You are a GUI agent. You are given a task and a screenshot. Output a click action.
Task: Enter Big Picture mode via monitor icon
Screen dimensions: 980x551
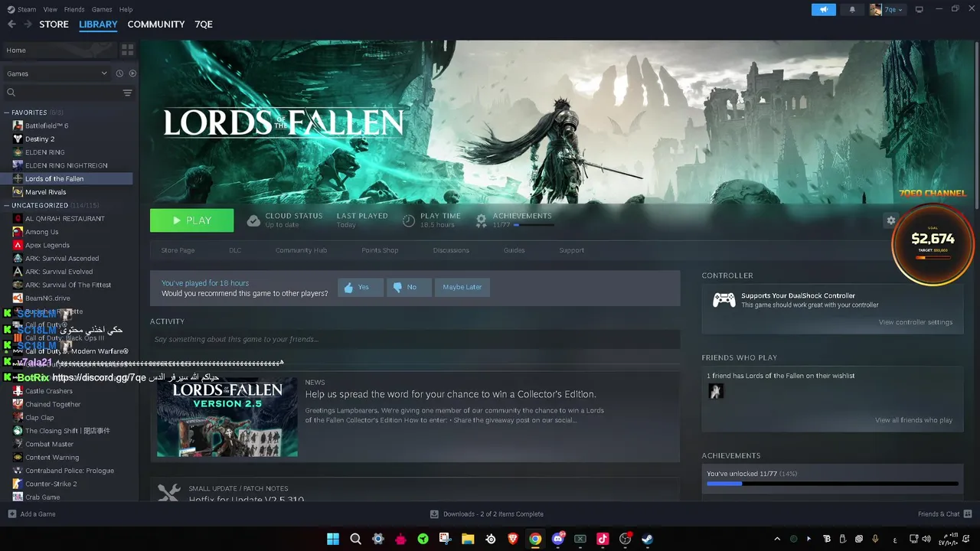pyautogui.click(x=920, y=9)
